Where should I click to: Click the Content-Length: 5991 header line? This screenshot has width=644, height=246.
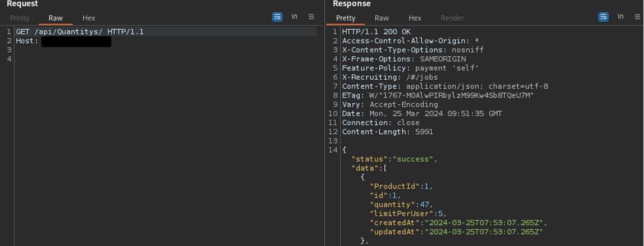pyautogui.click(x=387, y=132)
